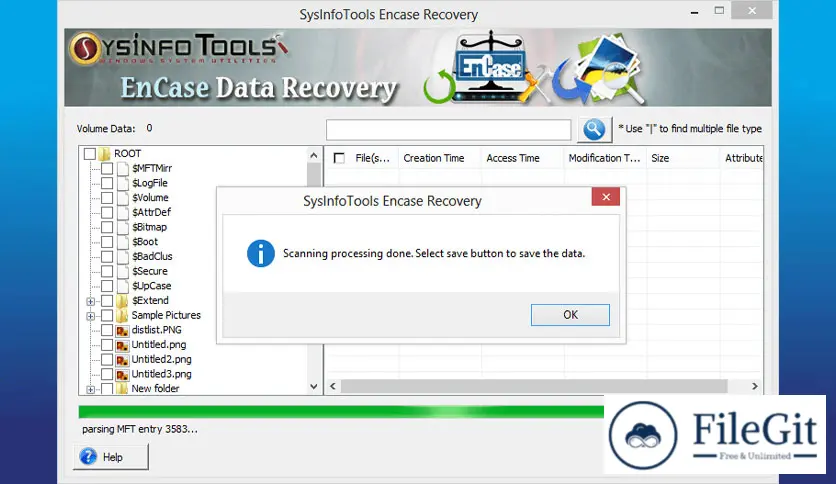Select the distlist.PNG tree label
This screenshot has width=836, height=484.
156,330
